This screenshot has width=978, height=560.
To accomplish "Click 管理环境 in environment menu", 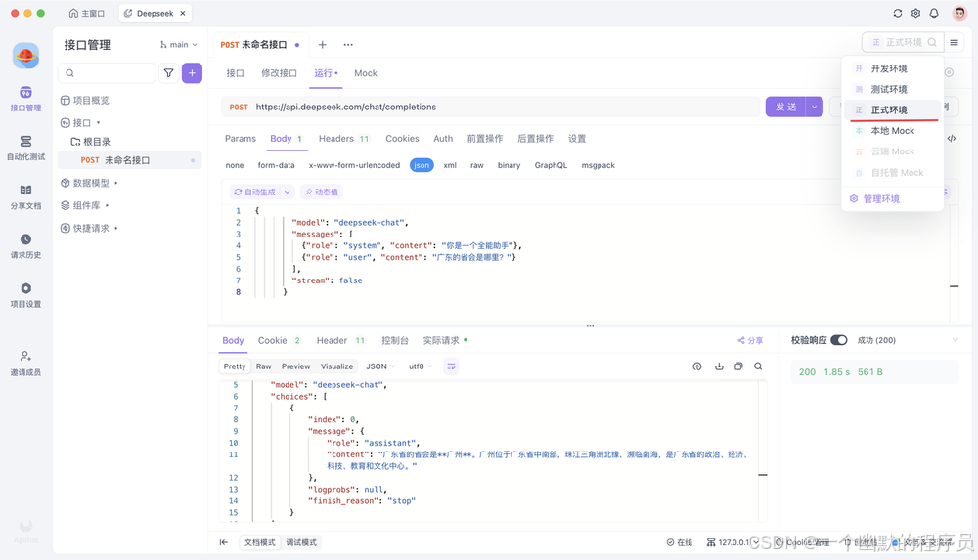I will [x=874, y=199].
